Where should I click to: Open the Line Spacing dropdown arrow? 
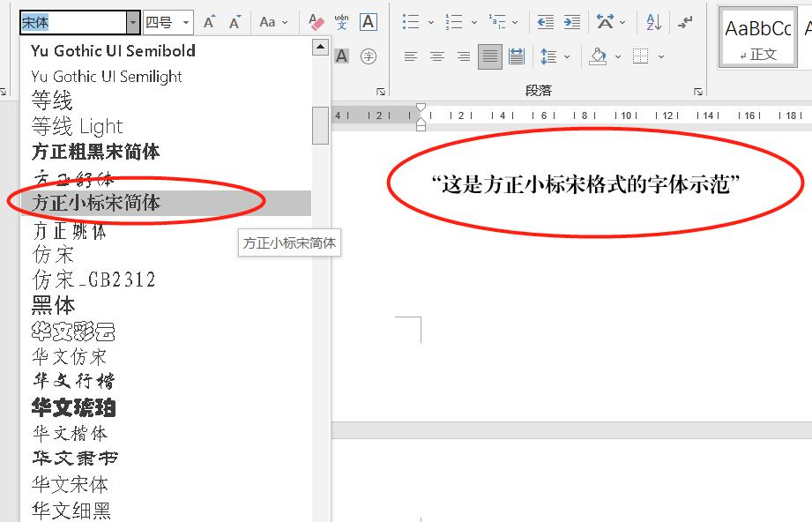click(566, 56)
